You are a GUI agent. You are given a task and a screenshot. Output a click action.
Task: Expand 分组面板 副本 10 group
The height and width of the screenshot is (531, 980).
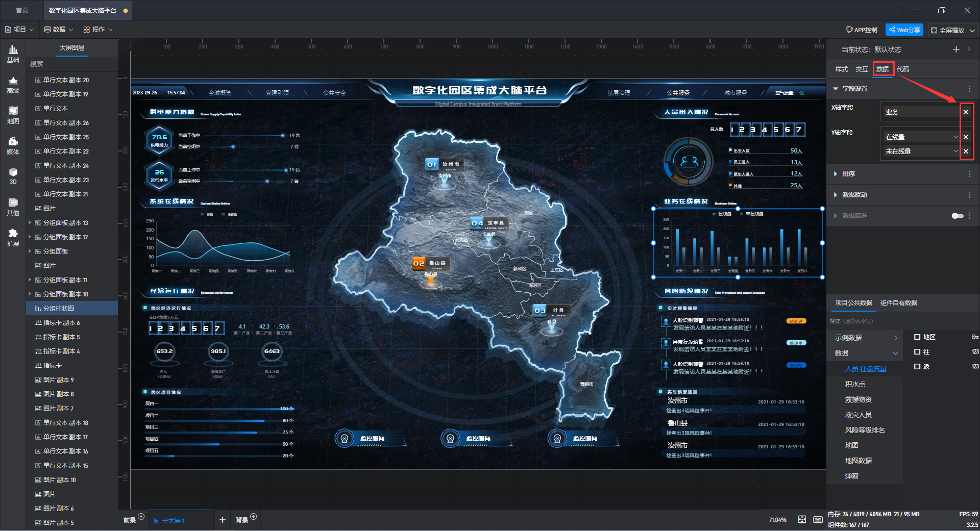(30, 294)
